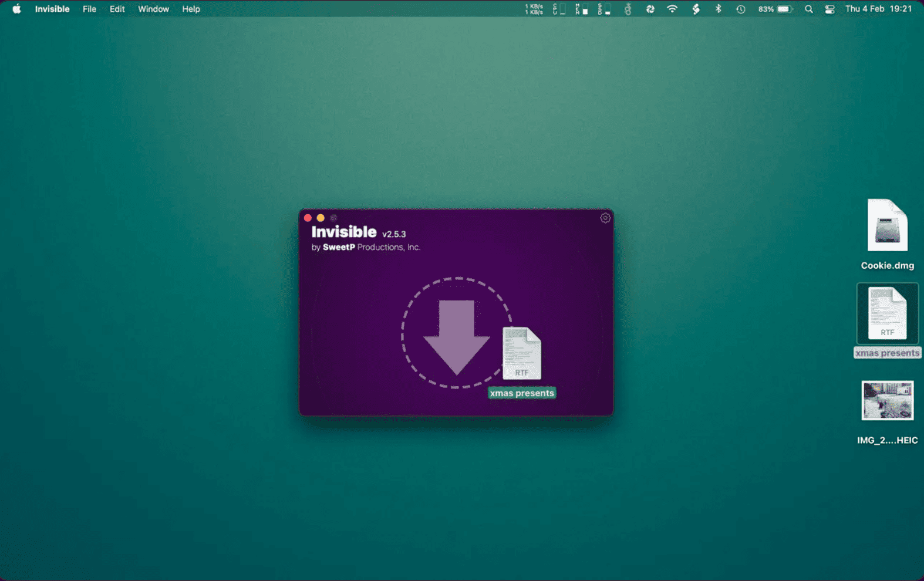Click the drop zone arrow in Invisible
The width and height of the screenshot is (924, 581).
[x=457, y=337]
